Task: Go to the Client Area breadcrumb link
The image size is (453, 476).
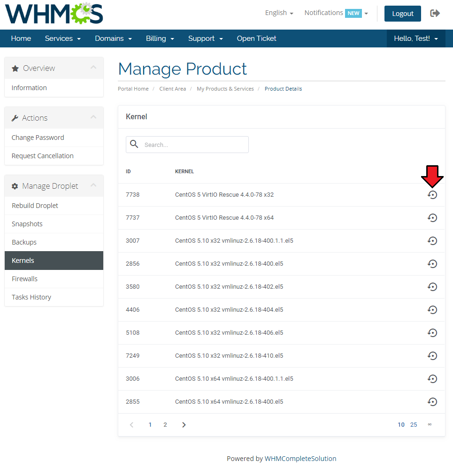Action: coord(172,89)
